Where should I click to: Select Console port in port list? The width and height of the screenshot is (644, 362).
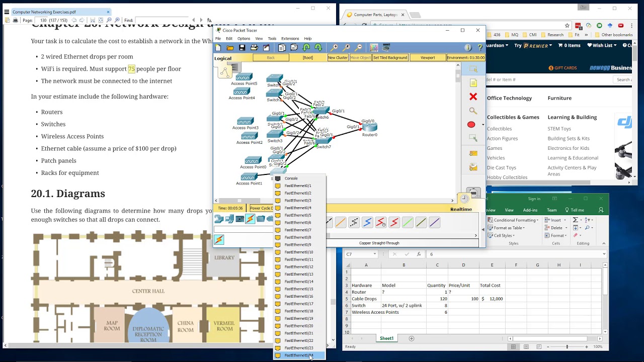(300, 178)
